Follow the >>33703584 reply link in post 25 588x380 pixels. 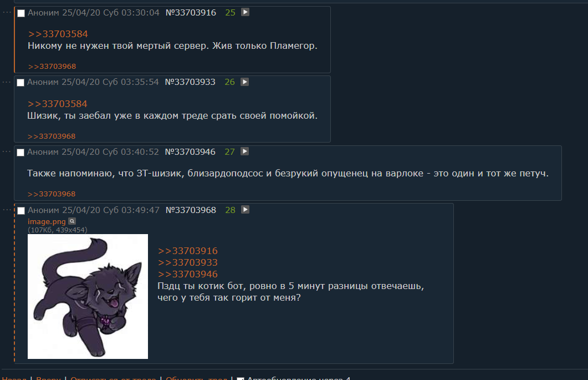click(x=58, y=34)
